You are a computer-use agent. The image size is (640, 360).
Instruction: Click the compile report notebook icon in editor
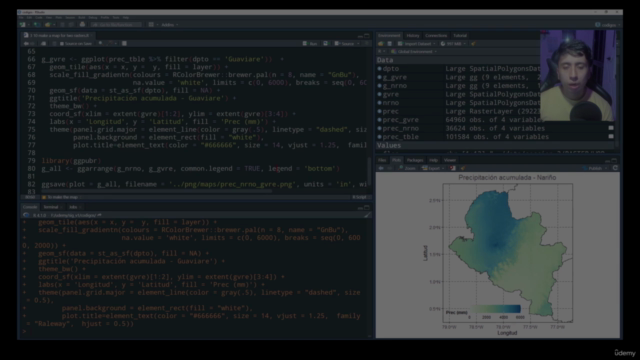124,43
